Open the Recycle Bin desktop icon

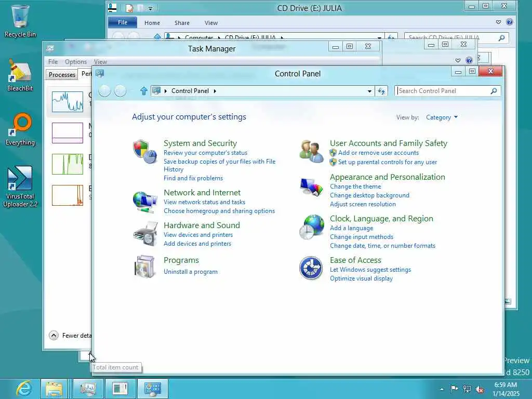coord(20,21)
